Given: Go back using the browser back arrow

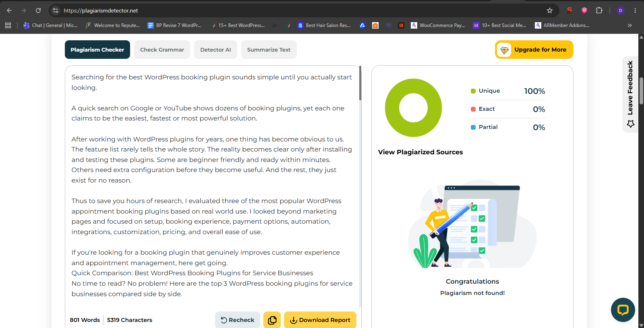Looking at the screenshot, I should point(9,10).
